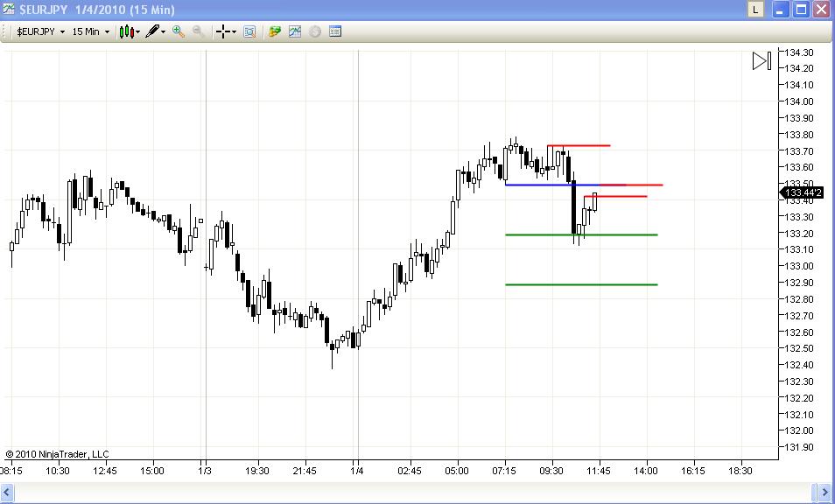835x504 pixels.
Task: Open the data box icon
Action: 249,31
